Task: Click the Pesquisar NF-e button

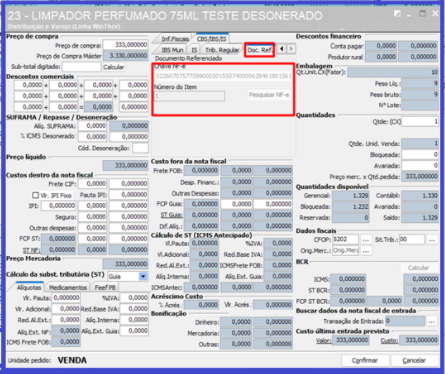Action: (x=269, y=95)
